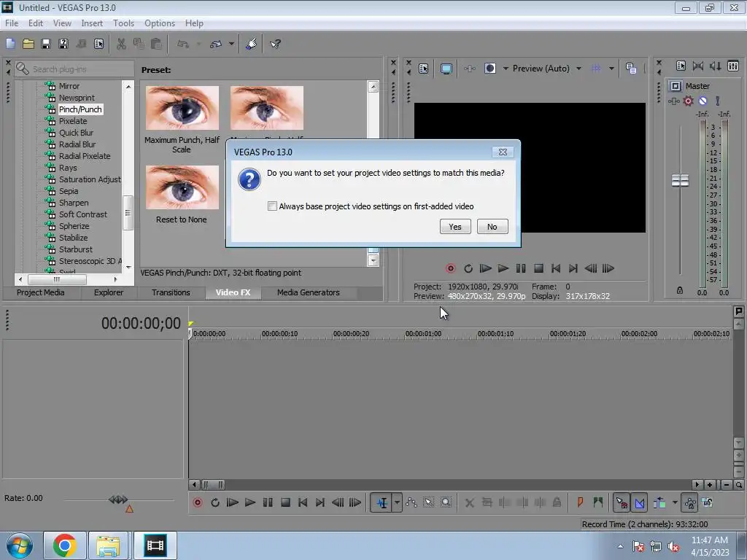Click Pause button under video preview
Image resolution: width=747 pixels, height=560 pixels.
coord(521,268)
